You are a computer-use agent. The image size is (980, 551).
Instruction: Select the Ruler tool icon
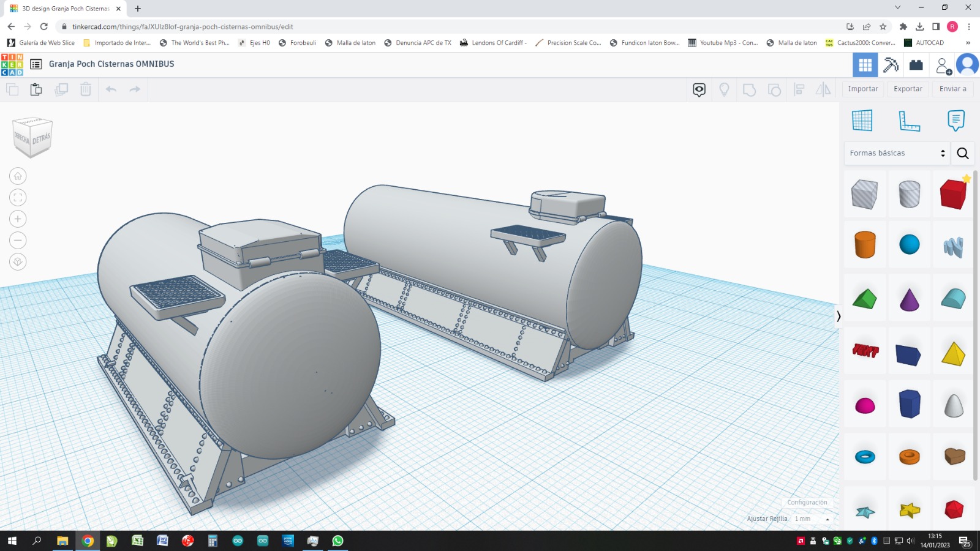(x=909, y=121)
